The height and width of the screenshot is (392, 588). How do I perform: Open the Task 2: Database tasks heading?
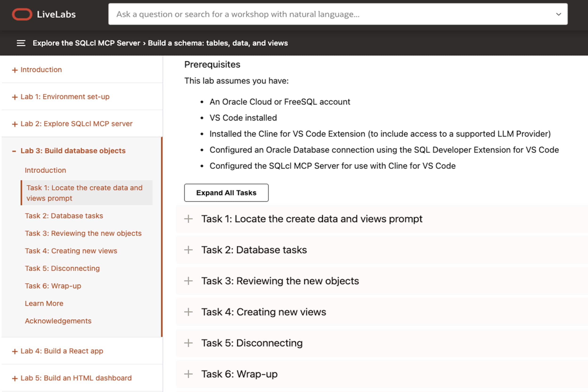coord(254,250)
